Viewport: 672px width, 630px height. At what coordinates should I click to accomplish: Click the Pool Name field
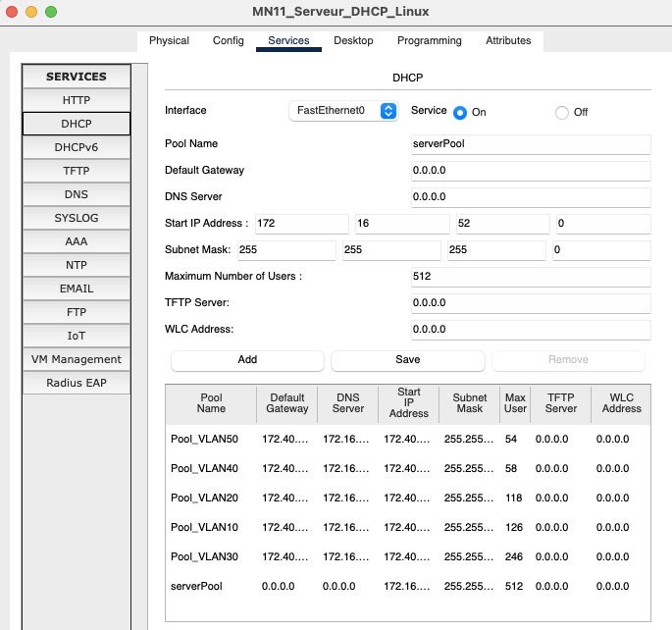point(531,144)
